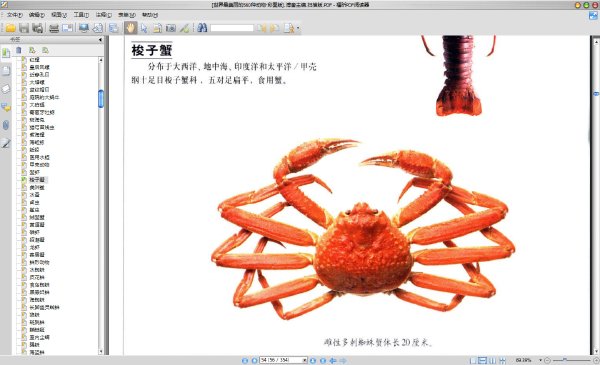Click the blue icon at top-right of menu bar
Image resolution: width=600 pixels, height=365 pixels.
click(x=593, y=16)
